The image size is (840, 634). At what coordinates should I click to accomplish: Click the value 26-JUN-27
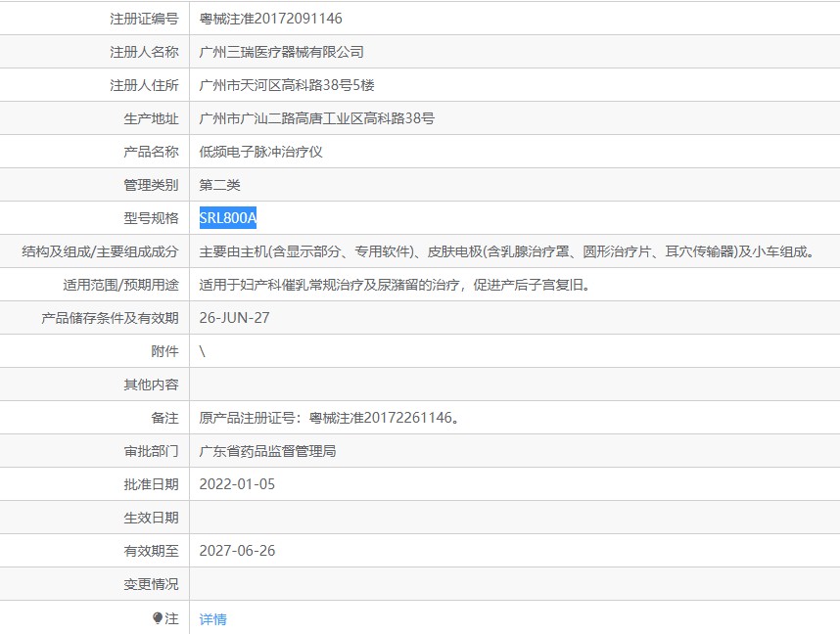pos(234,318)
